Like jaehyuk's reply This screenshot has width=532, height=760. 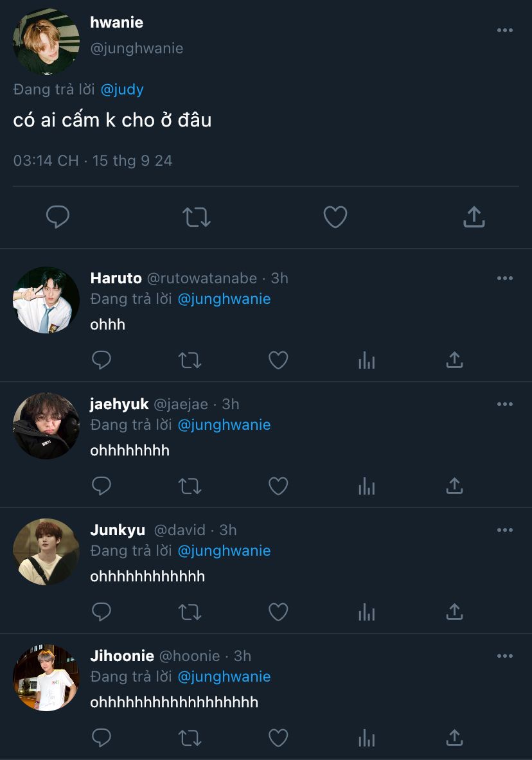(278, 486)
